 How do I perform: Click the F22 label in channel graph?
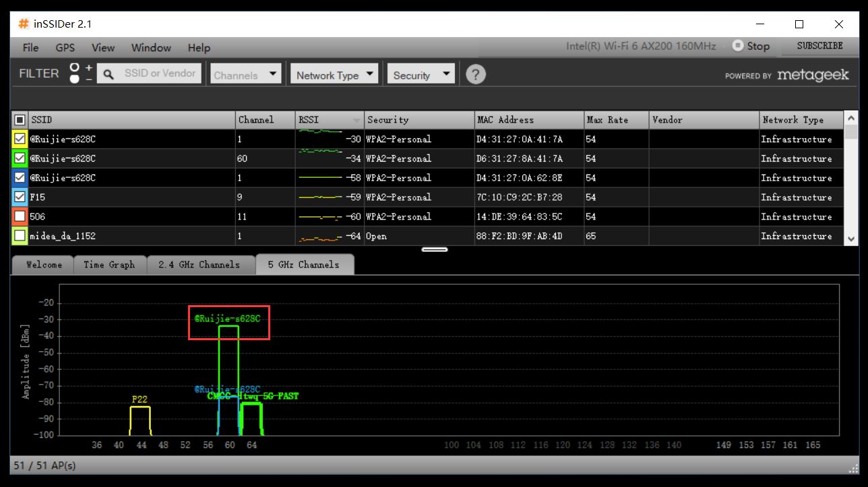(139, 399)
